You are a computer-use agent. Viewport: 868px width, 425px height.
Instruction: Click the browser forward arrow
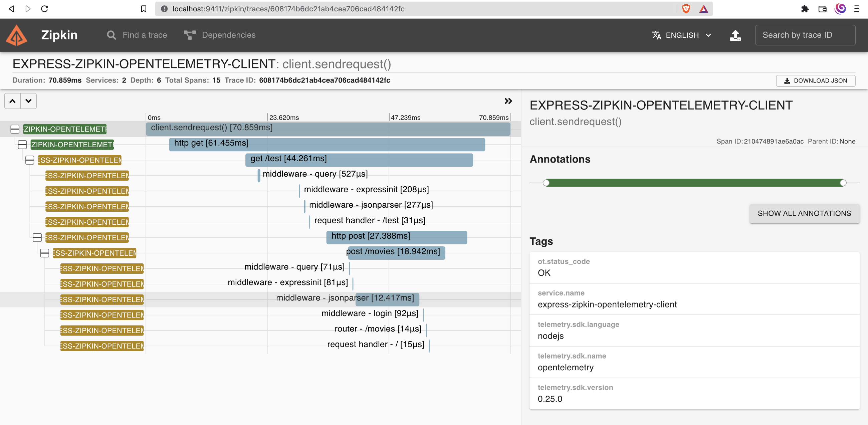point(28,9)
